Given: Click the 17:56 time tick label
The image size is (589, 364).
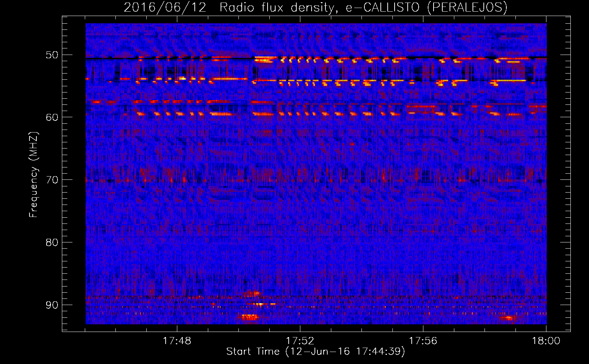Looking at the screenshot, I should pos(423,341).
